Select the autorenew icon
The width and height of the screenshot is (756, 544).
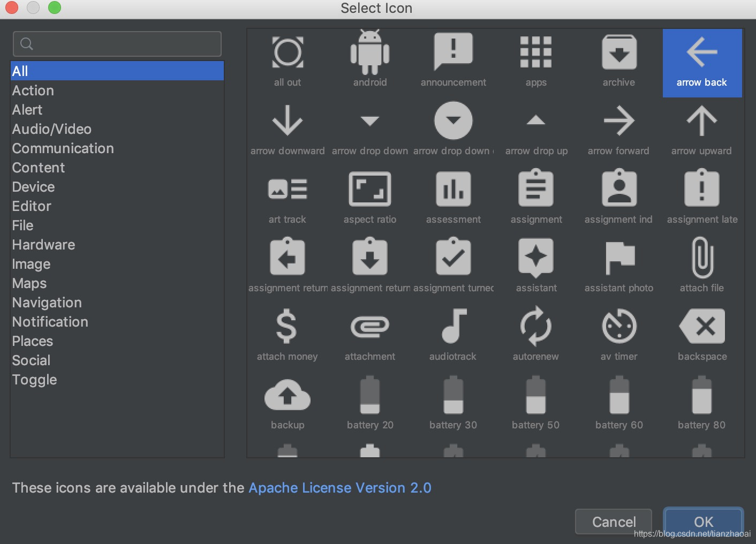click(x=536, y=326)
